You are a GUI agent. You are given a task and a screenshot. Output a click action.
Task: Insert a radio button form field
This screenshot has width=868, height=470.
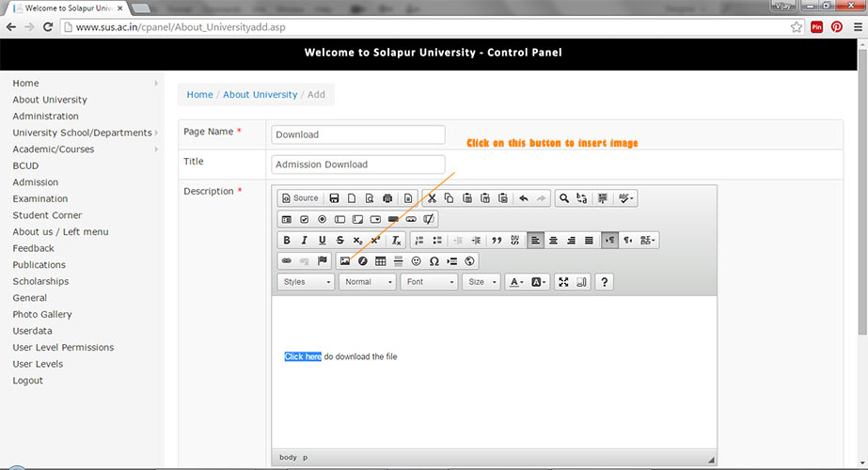322,219
